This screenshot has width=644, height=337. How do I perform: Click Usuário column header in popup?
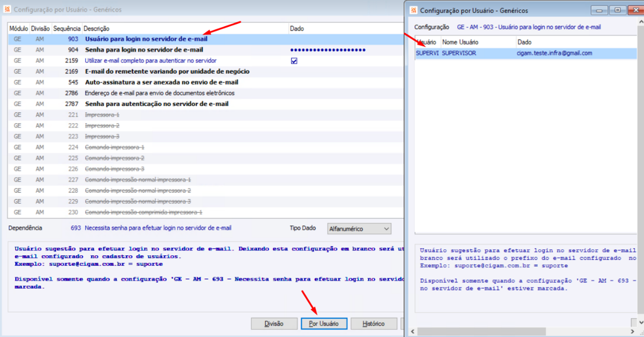click(427, 42)
